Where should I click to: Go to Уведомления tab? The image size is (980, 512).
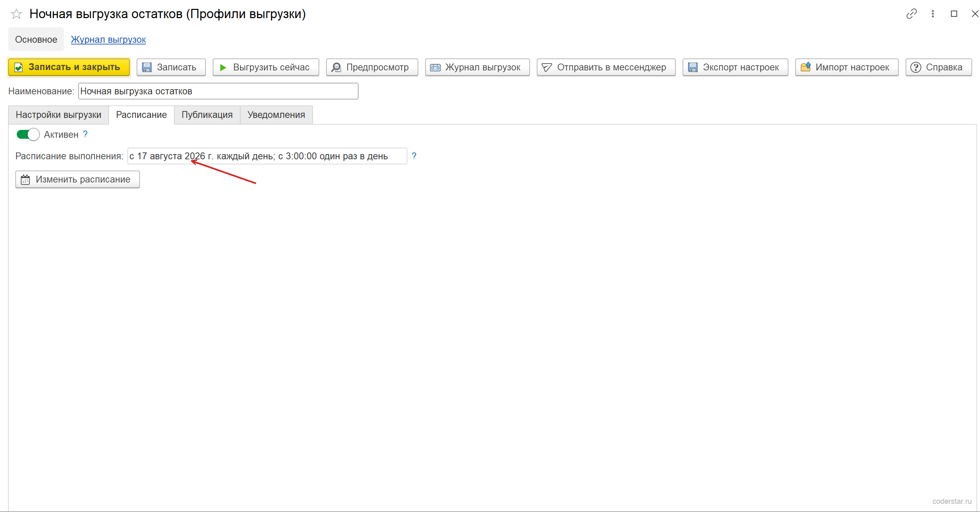point(276,115)
